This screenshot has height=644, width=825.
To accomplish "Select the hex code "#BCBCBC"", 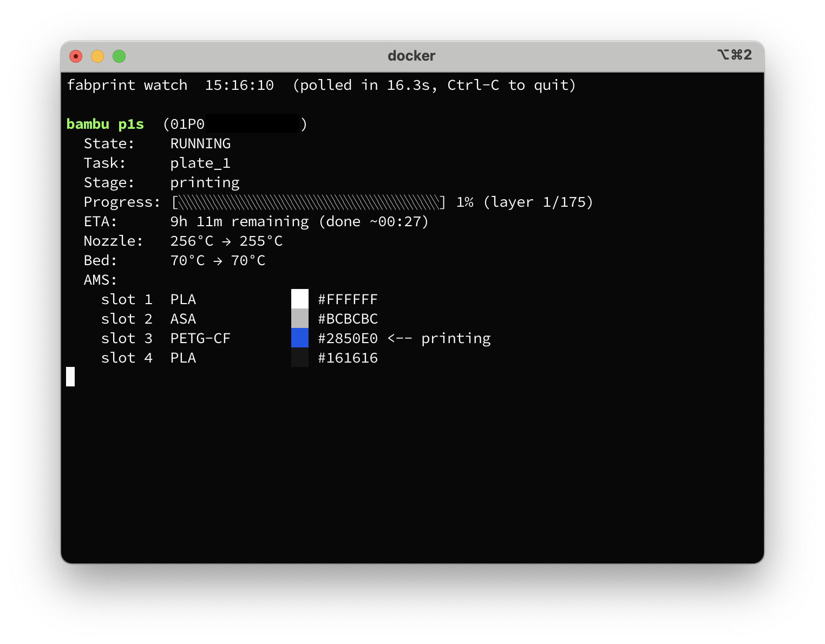I will tap(348, 319).
